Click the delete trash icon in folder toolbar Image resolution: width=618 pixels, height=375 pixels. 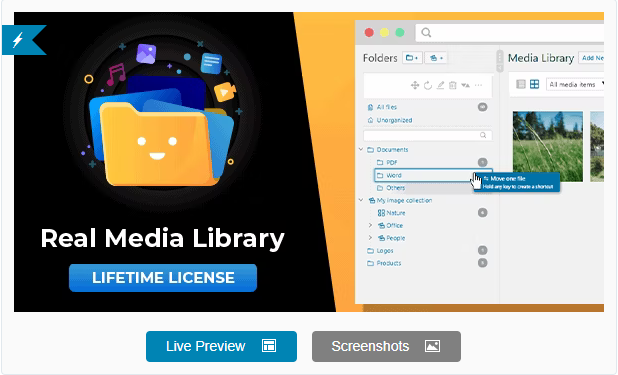pyautogui.click(x=452, y=85)
